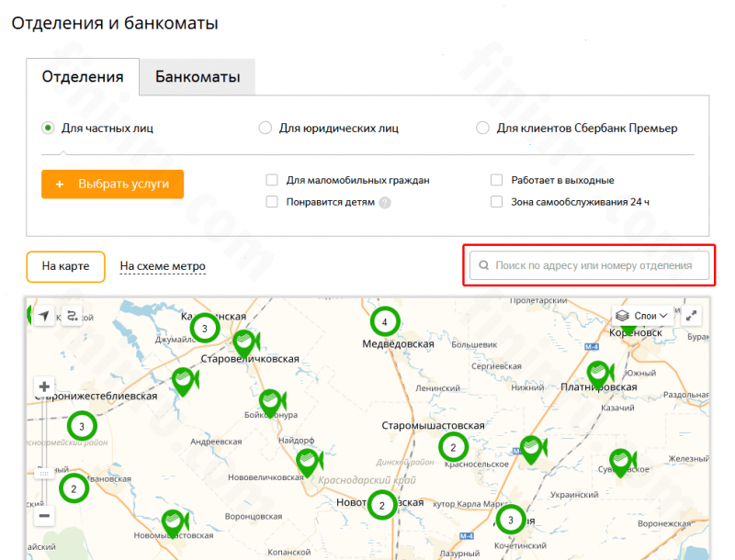Switch to the Отделения tab

point(83,77)
